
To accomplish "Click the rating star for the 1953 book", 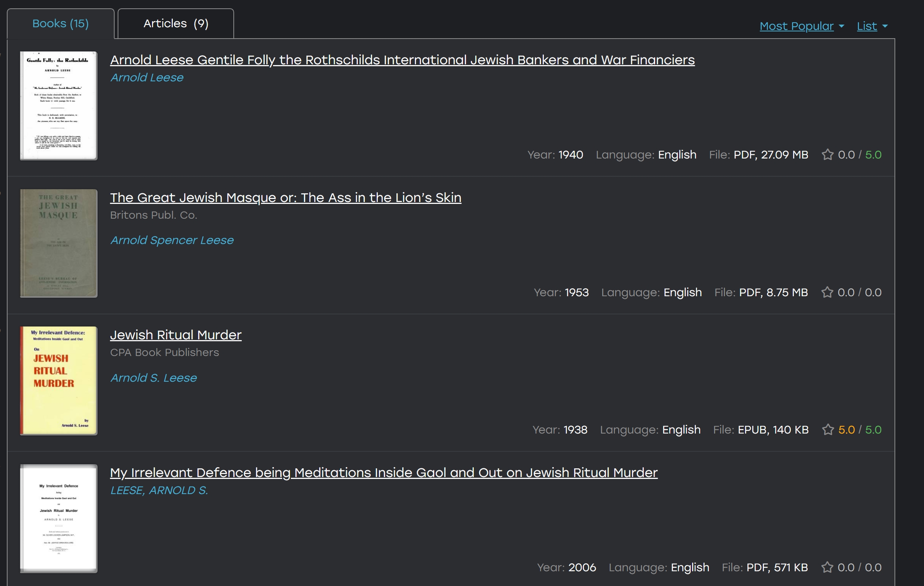I will point(827,292).
